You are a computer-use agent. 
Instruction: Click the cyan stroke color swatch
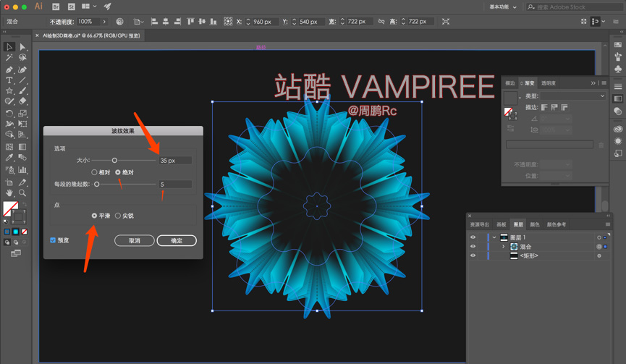(16, 232)
